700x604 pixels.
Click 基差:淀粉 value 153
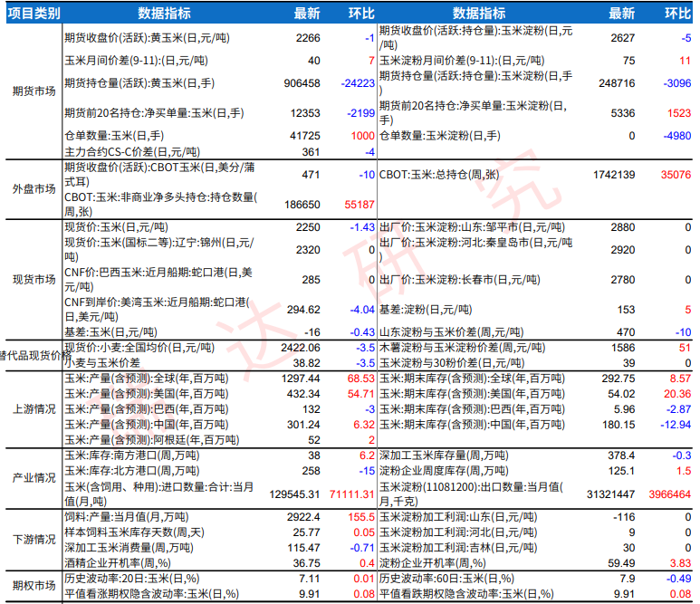pos(627,310)
